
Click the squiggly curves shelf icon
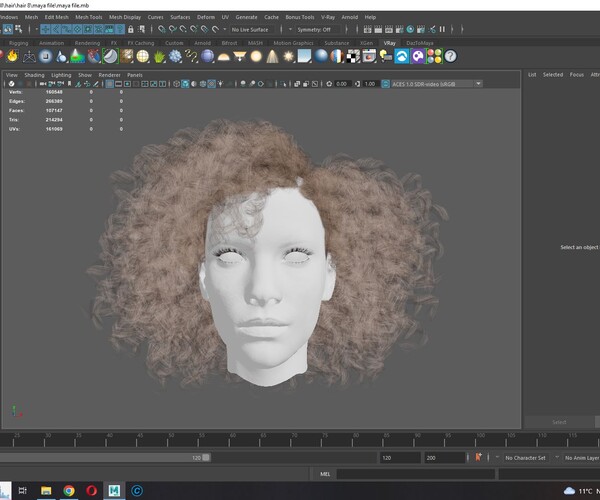coord(191,57)
